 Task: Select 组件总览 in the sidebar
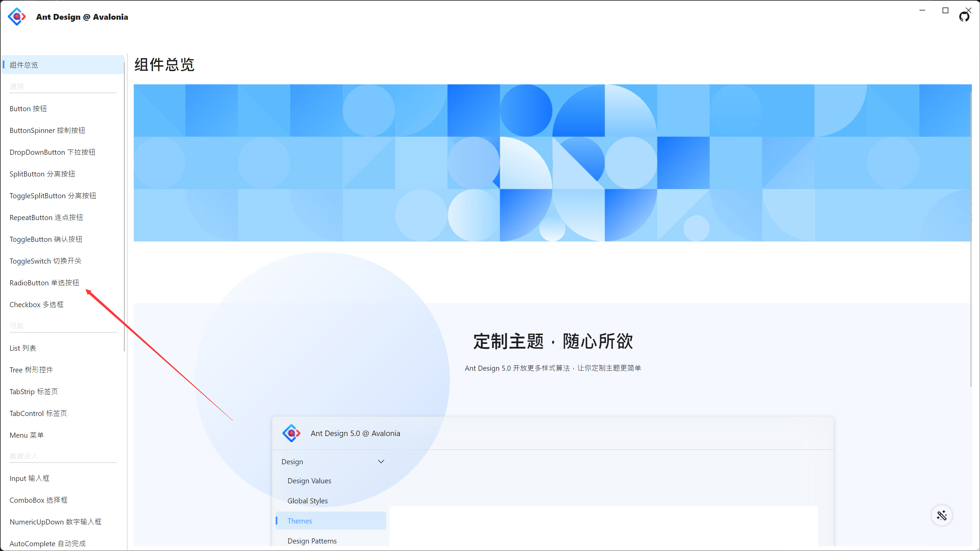click(x=23, y=65)
